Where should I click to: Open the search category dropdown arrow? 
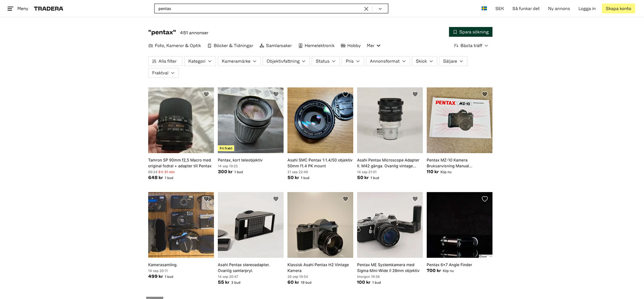point(380,9)
